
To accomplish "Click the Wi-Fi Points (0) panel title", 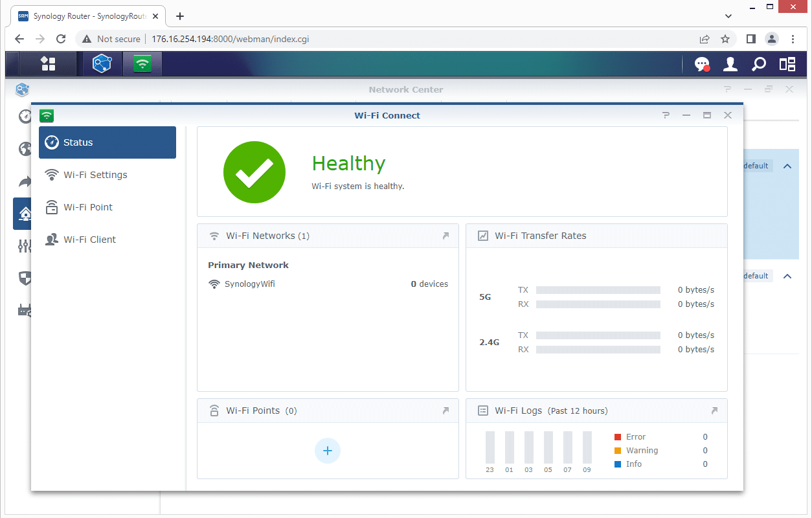I will [x=262, y=411].
